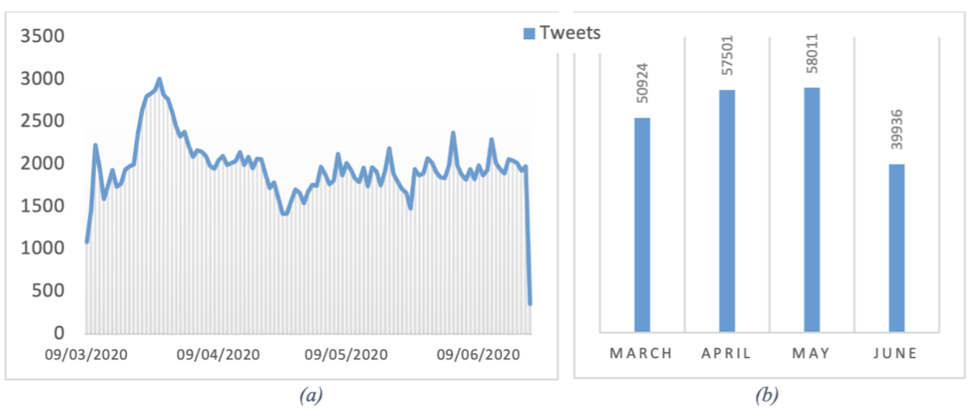This screenshot has height=415, width=980.
Task: Click the blue Tweets legend swatch
Action: pyautogui.click(x=529, y=33)
